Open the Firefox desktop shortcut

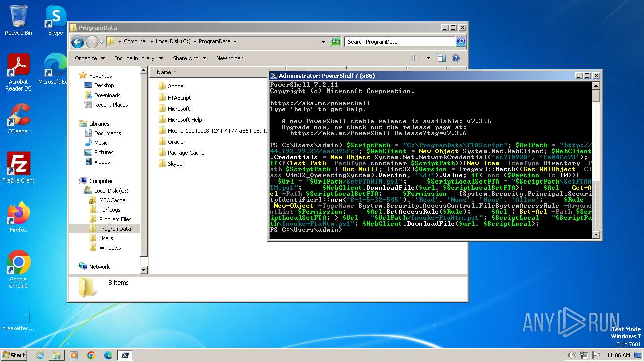[x=18, y=217]
